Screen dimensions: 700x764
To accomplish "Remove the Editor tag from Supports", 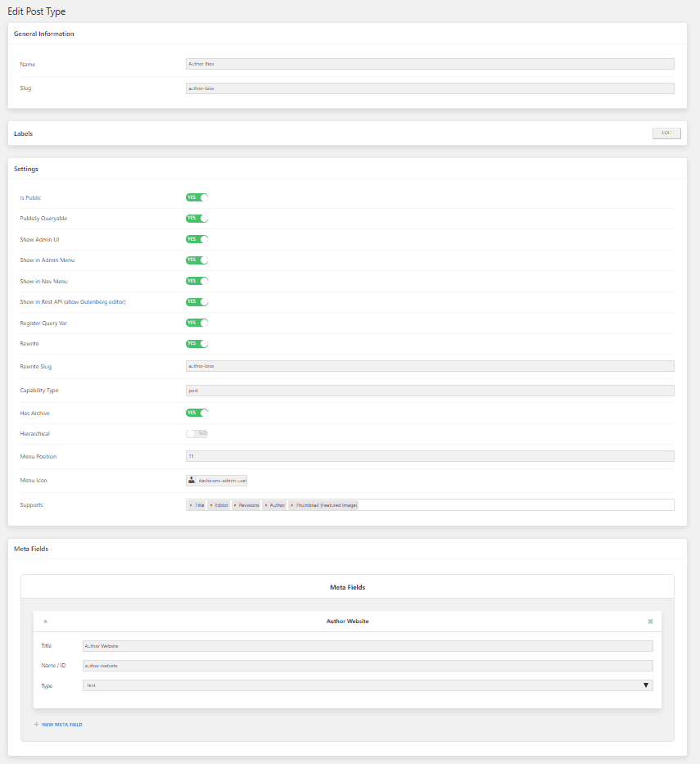I will pyautogui.click(x=210, y=505).
